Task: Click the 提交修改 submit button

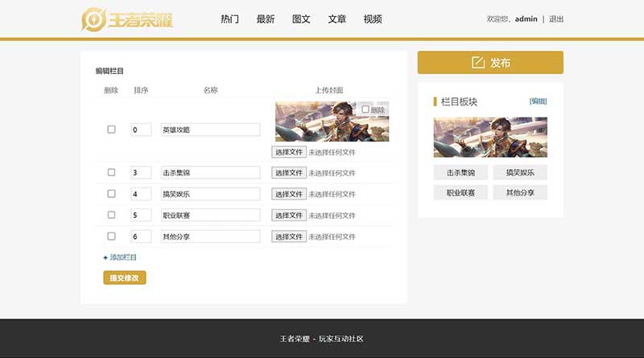Action: tap(125, 278)
